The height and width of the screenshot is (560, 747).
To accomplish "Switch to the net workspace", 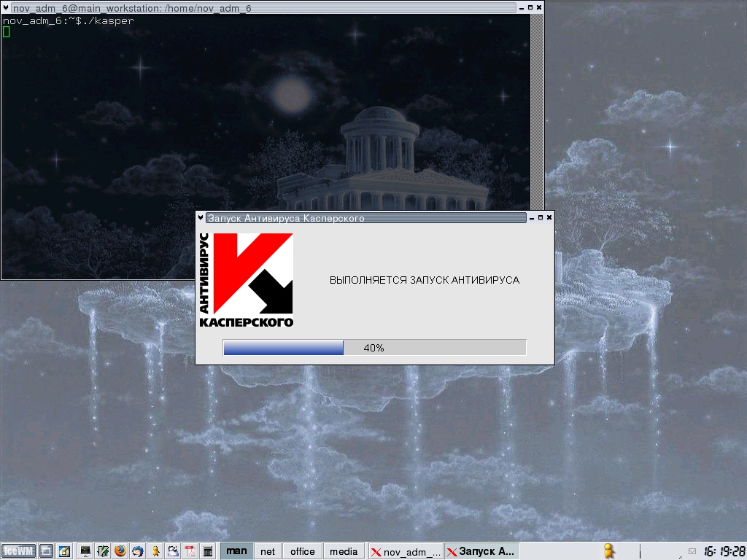I will 268,551.
